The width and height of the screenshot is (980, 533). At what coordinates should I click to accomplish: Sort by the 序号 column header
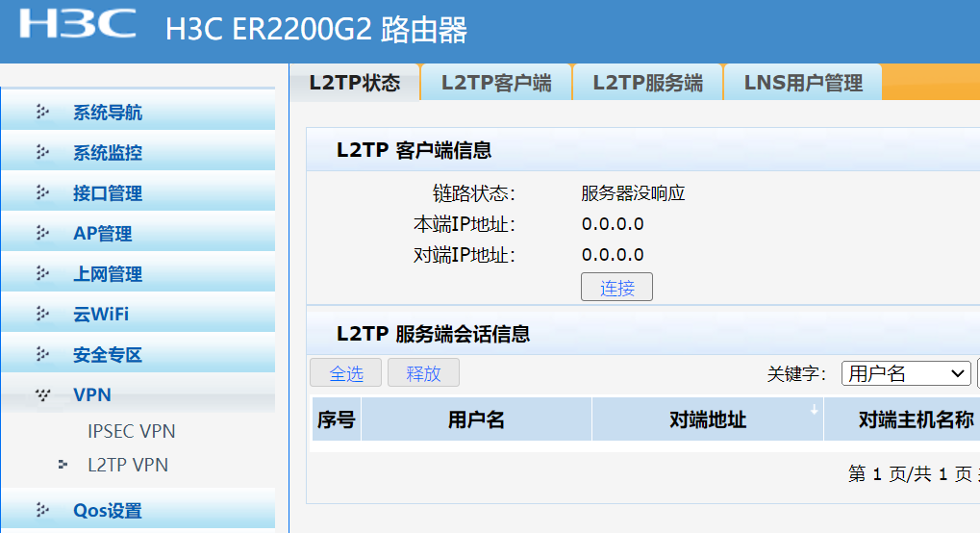pyautogui.click(x=337, y=419)
